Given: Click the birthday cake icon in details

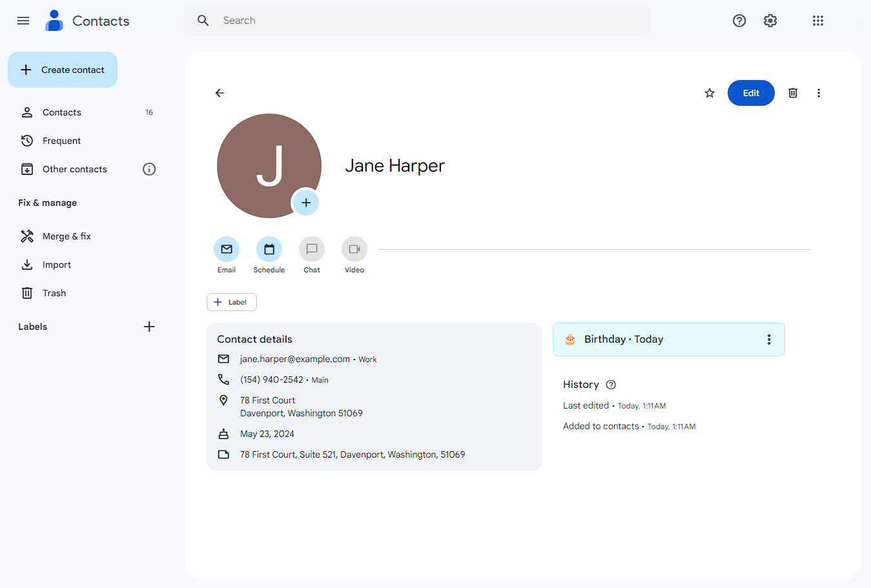Looking at the screenshot, I should (x=223, y=434).
